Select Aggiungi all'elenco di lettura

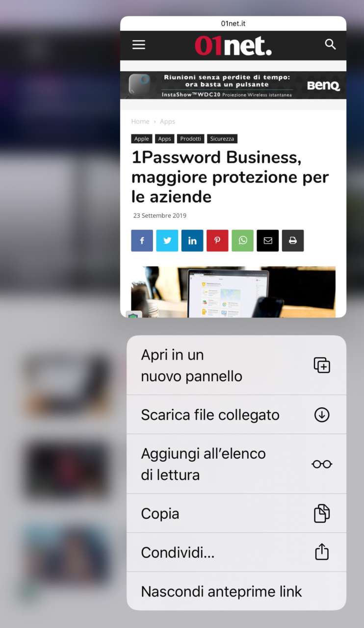point(236,464)
